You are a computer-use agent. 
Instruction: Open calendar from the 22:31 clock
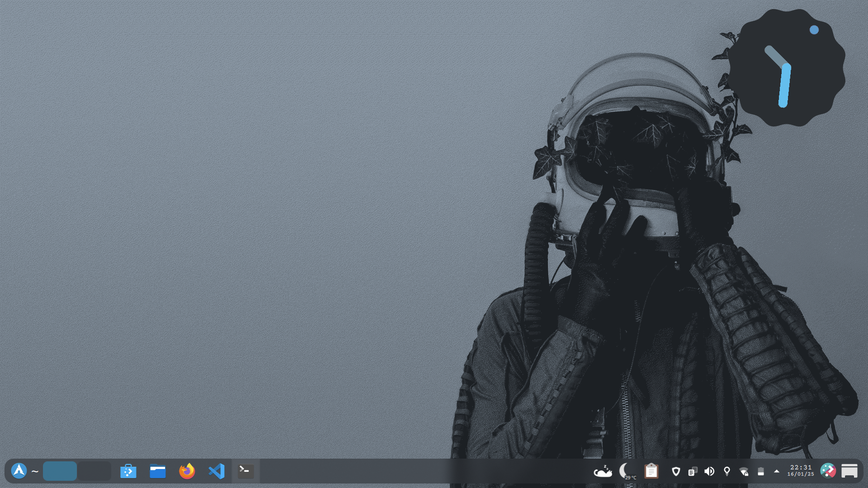(x=801, y=471)
